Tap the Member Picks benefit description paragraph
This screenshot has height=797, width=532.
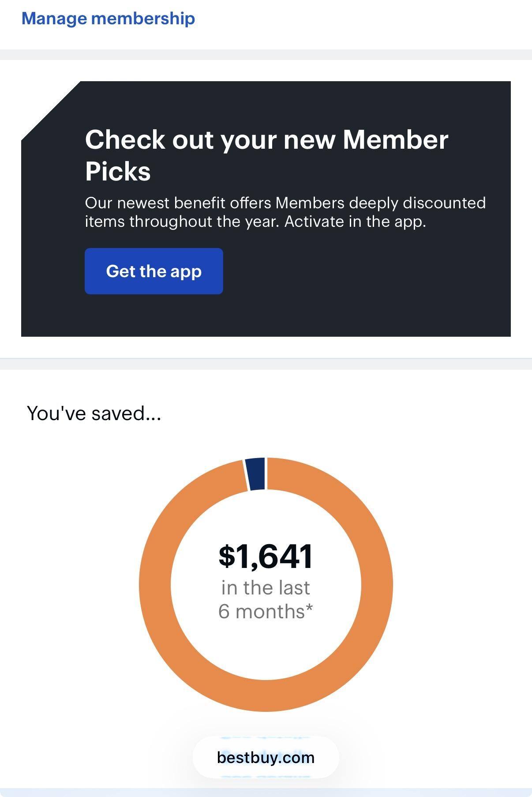coord(285,212)
